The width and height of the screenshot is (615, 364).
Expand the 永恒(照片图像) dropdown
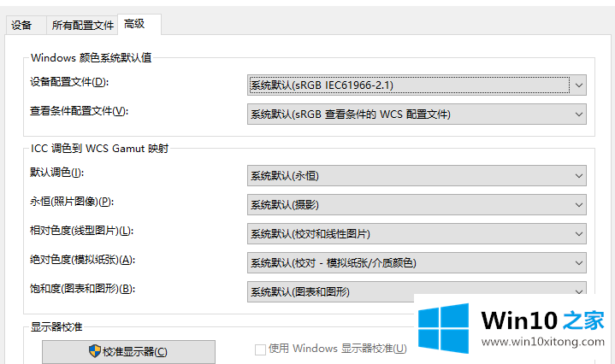coord(416,205)
